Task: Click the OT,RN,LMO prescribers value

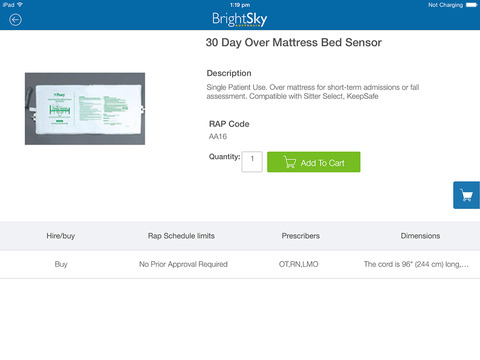Action: pyautogui.click(x=299, y=264)
